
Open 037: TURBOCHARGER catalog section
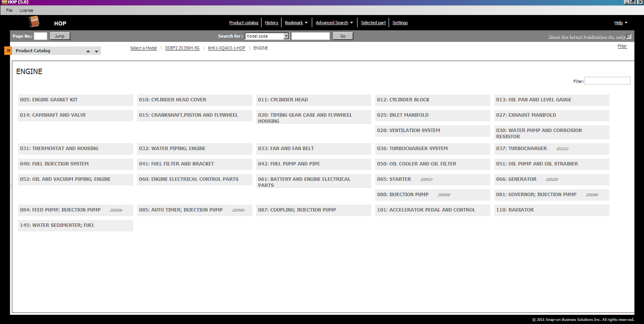coord(521,148)
